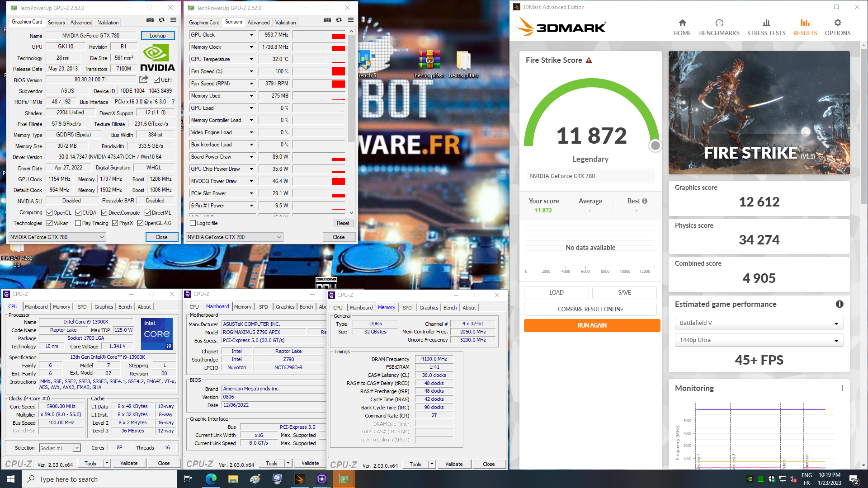Screen dimensions: 868x488
Task: Open Socket #1 selection dropdown in CPU-Z
Action: 60,448
